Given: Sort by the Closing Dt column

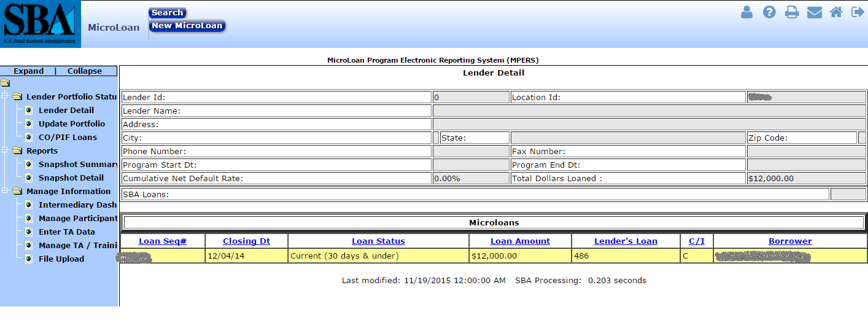Looking at the screenshot, I should (x=246, y=241).
